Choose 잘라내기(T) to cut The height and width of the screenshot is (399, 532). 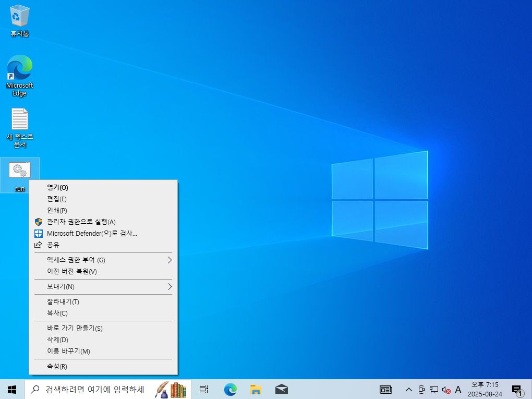tap(103, 301)
